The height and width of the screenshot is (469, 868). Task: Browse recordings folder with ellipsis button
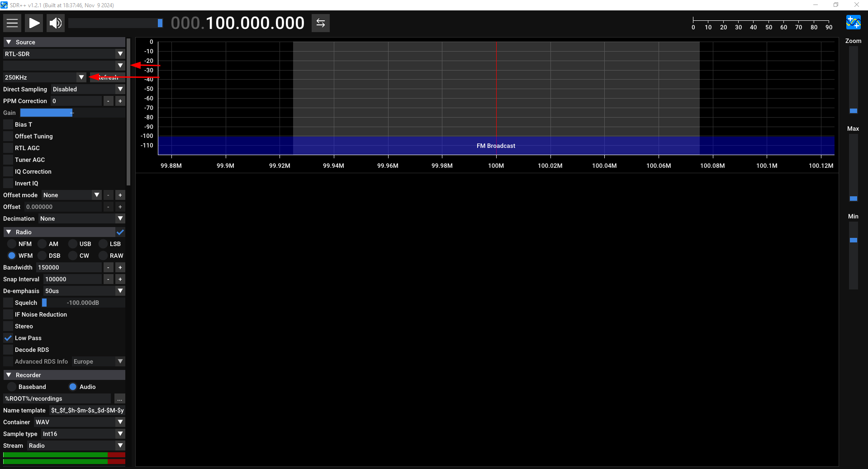(x=119, y=398)
